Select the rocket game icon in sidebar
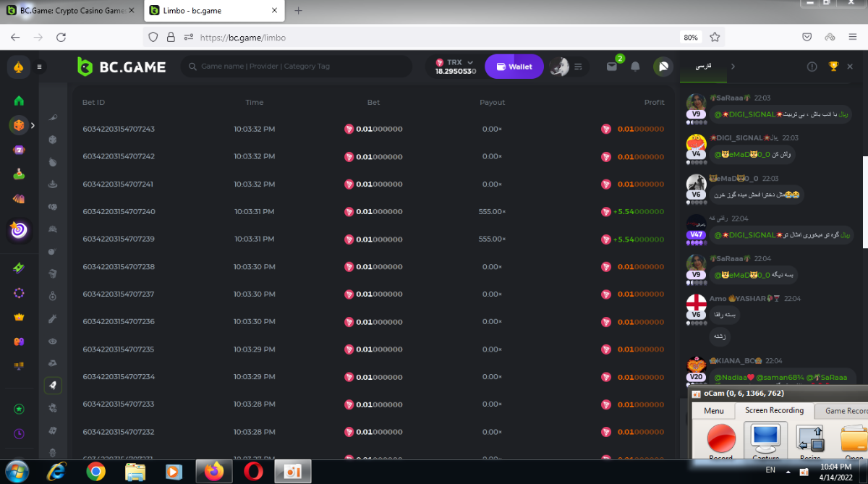 (x=53, y=386)
